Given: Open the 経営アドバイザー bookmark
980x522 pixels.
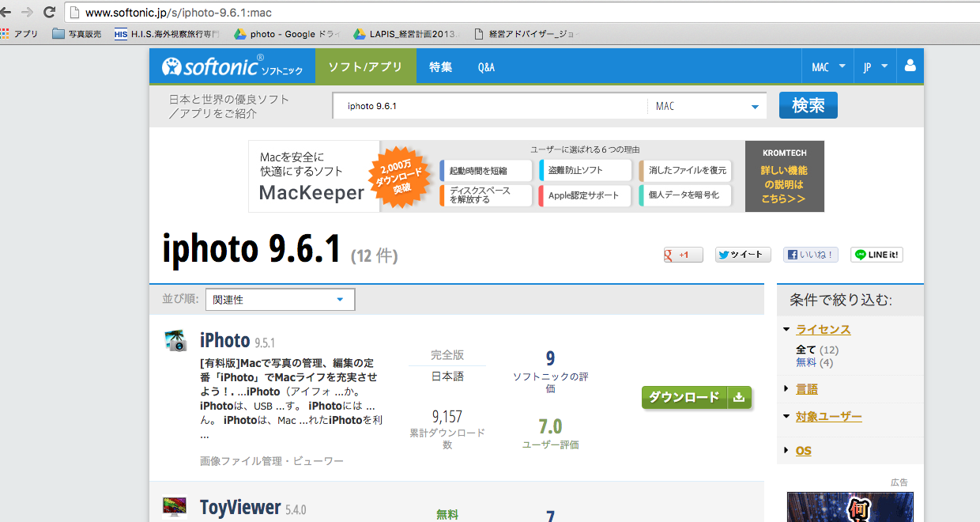Looking at the screenshot, I should point(526,34).
